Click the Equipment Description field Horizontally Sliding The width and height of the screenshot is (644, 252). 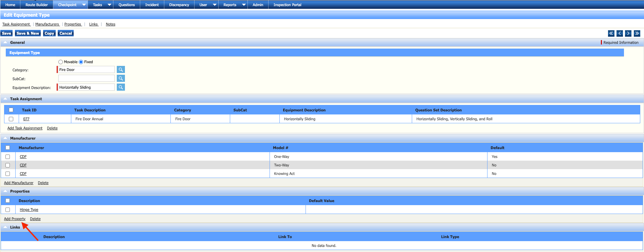pyautogui.click(x=87, y=87)
